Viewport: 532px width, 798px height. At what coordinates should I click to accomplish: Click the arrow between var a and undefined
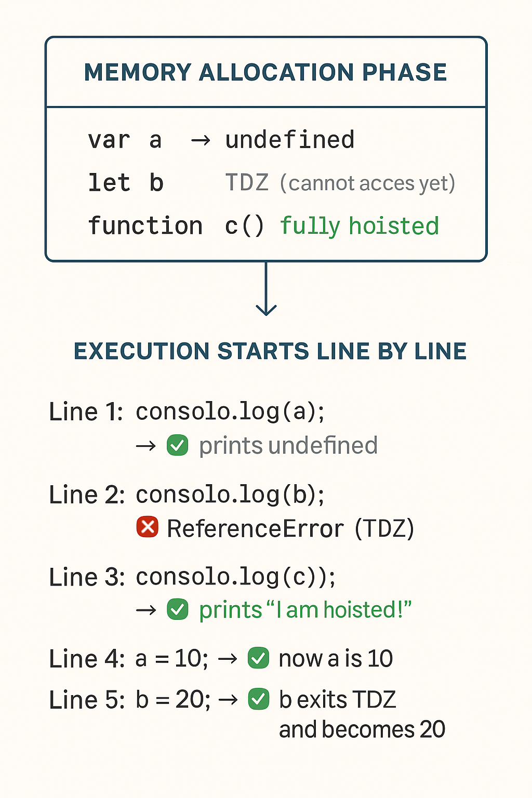tap(201, 140)
